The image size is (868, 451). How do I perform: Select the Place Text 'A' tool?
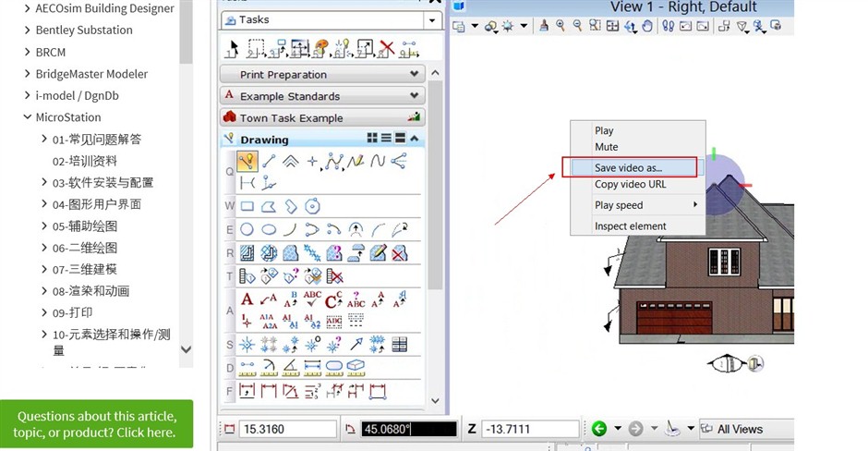[247, 299]
